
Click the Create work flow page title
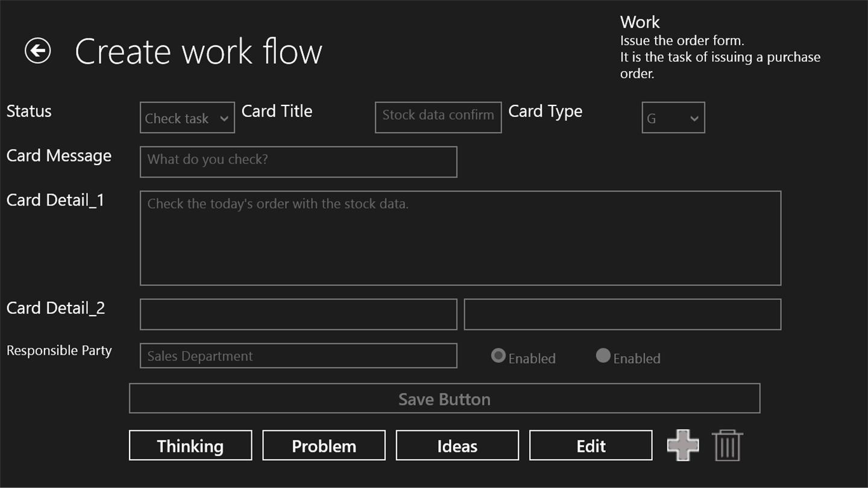tap(198, 51)
